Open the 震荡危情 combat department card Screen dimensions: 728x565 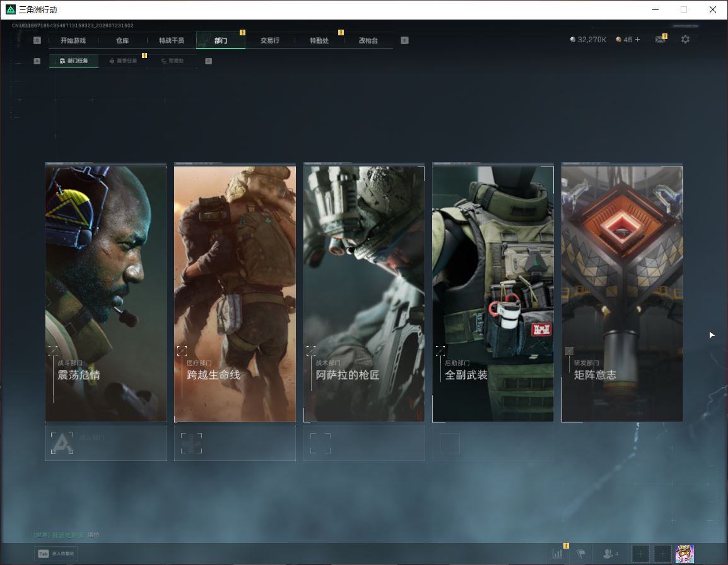coord(106,293)
